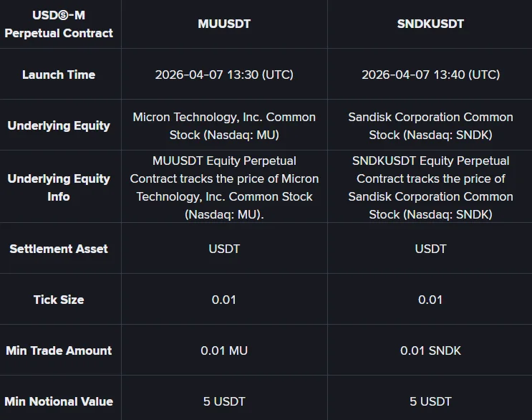Click the MUUSDT column header
The height and width of the screenshot is (420, 532).
(224, 24)
